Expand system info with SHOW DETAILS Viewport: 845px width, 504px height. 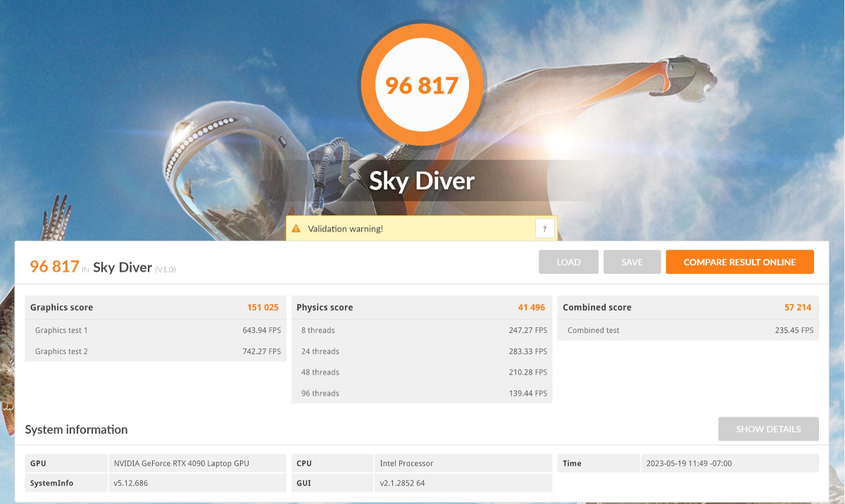coord(768,429)
